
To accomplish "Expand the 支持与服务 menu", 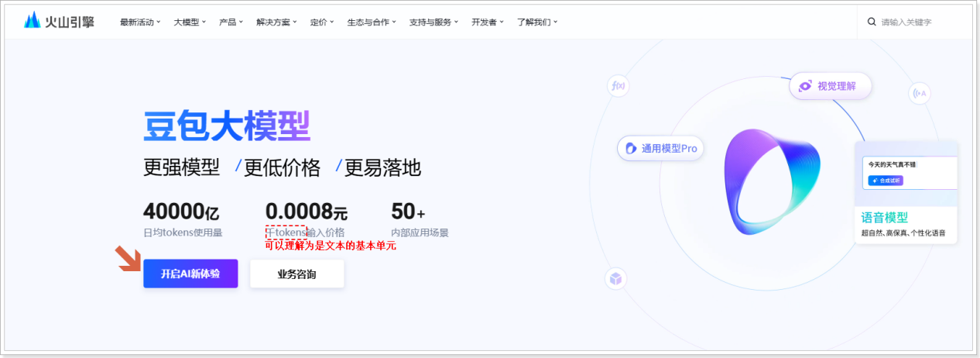I will click(433, 22).
